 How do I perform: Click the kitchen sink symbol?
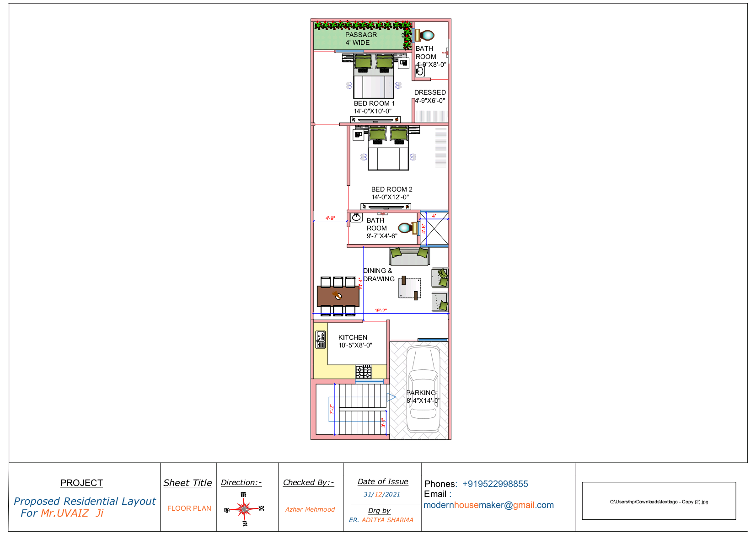point(321,340)
